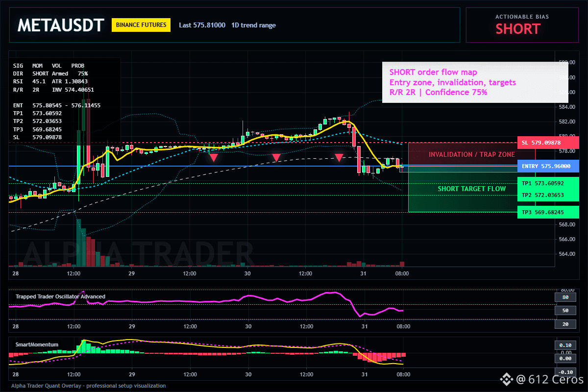Select the green TP2 572.03653 price tag
The image size is (588, 392).
coord(548,195)
